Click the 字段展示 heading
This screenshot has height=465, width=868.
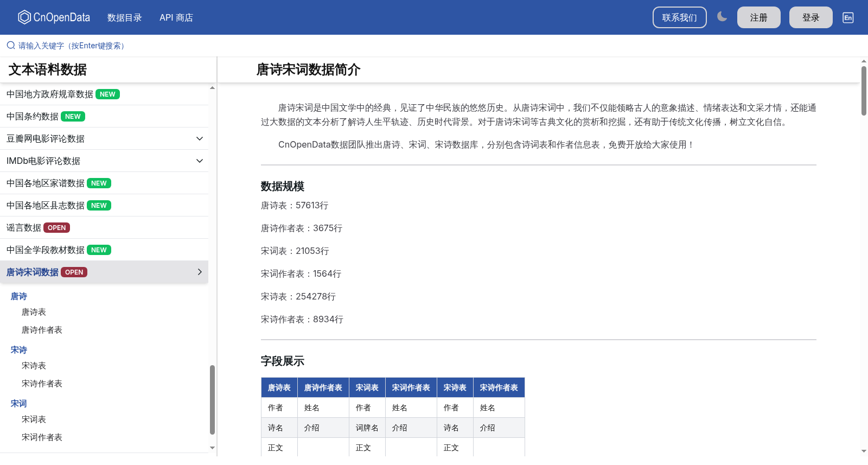283,361
